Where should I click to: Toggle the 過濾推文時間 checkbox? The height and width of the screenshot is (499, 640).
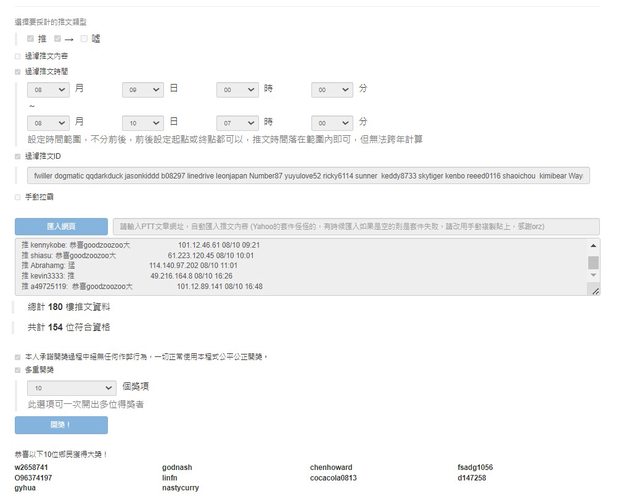(17, 72)
